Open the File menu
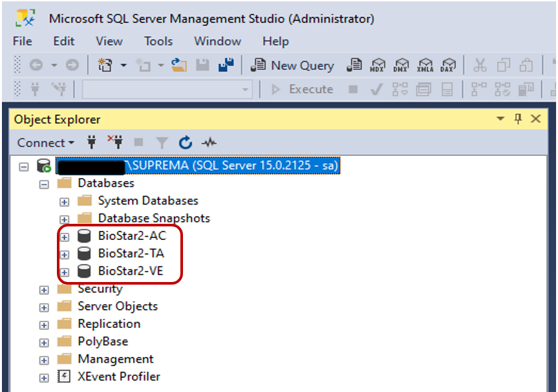The image size is (558, 392). [x=23, y=41]
